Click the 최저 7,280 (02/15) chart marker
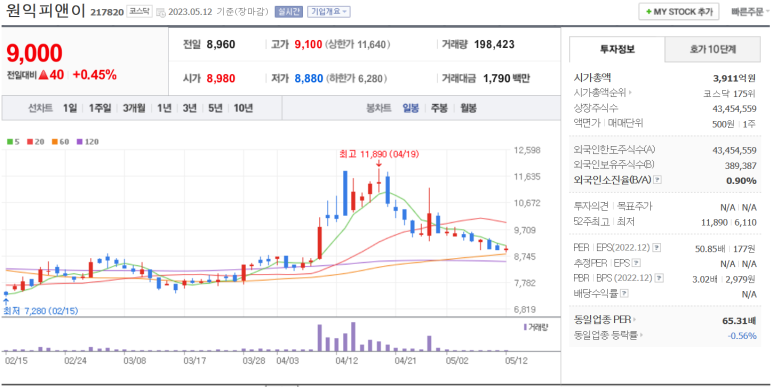The height and width of the screenshot is (387, 773). 41,311
